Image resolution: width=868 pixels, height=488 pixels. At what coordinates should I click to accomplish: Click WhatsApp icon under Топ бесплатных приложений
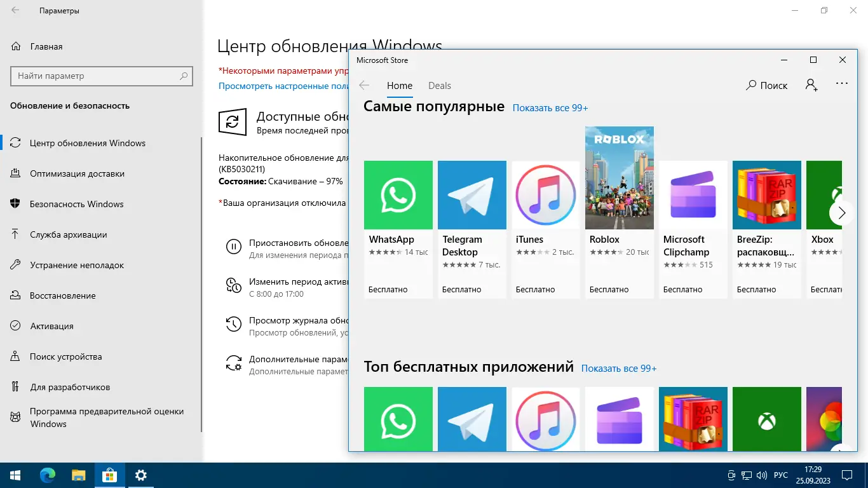398,419
